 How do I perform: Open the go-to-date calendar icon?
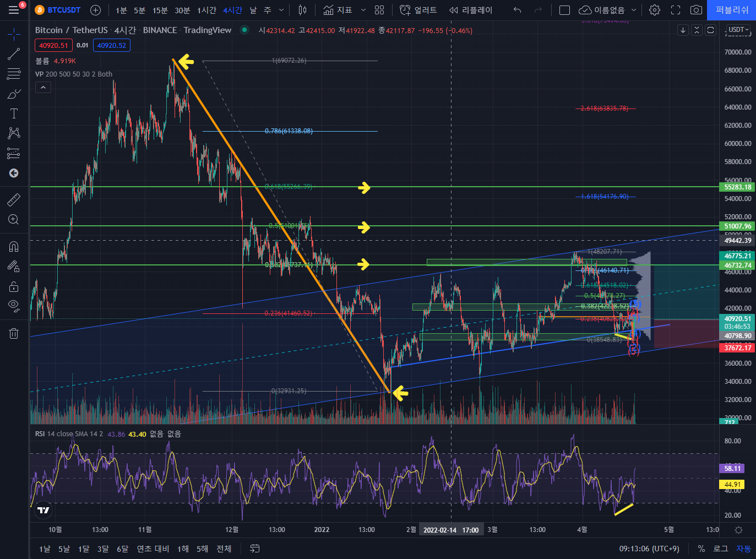[254, 549]
